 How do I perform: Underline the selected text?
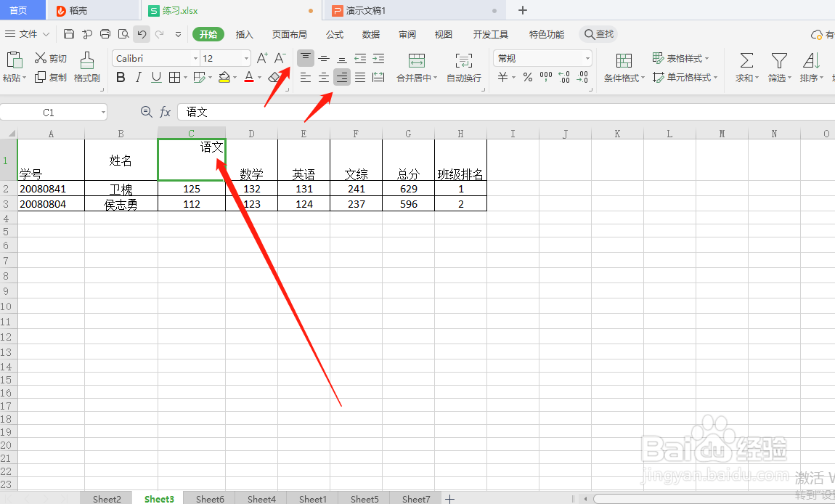155,77
